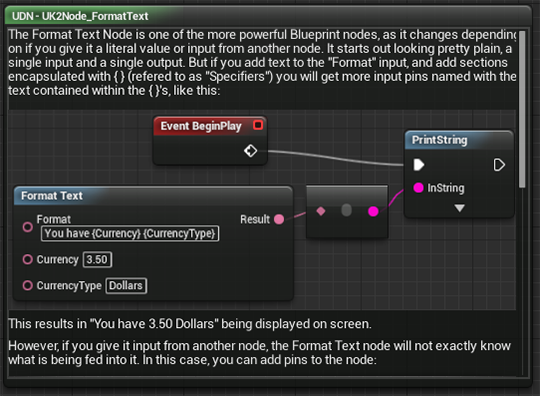The width and height of the screenshot is (540, 396).
Task: Click the gray center icon on conversion node
Action: pyautogui.click(x=346, y=210)
